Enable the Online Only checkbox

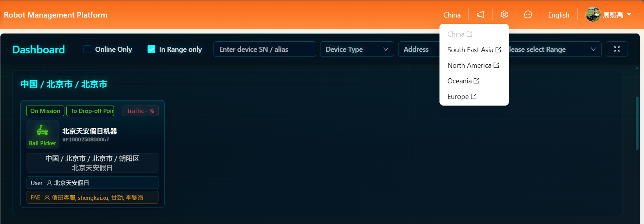[x=87, y=49]
